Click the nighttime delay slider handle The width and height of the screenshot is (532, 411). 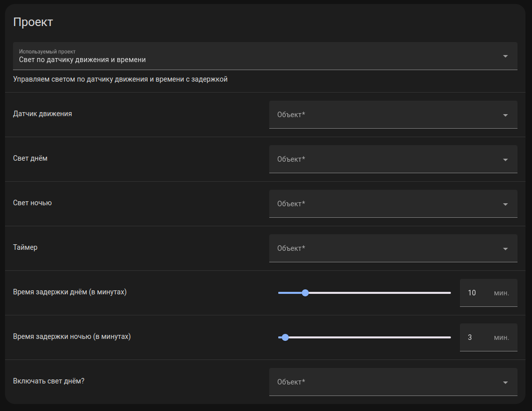[285, 337]
